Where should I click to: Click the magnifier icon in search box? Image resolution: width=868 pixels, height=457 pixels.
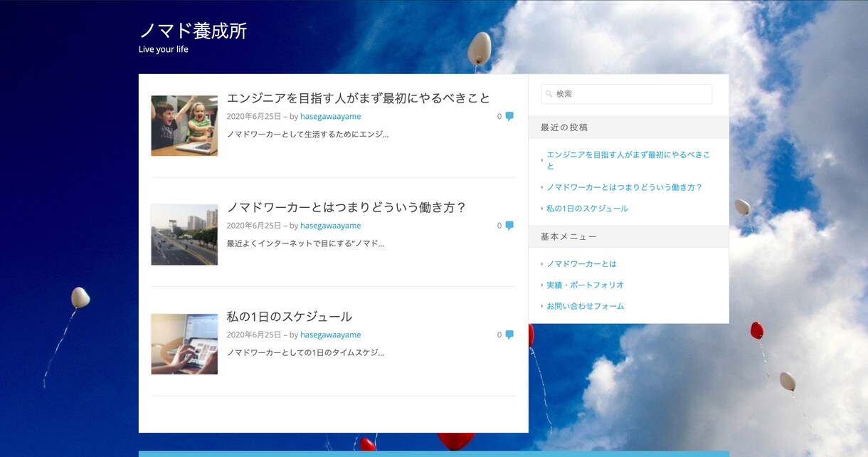tap(549, 94)
